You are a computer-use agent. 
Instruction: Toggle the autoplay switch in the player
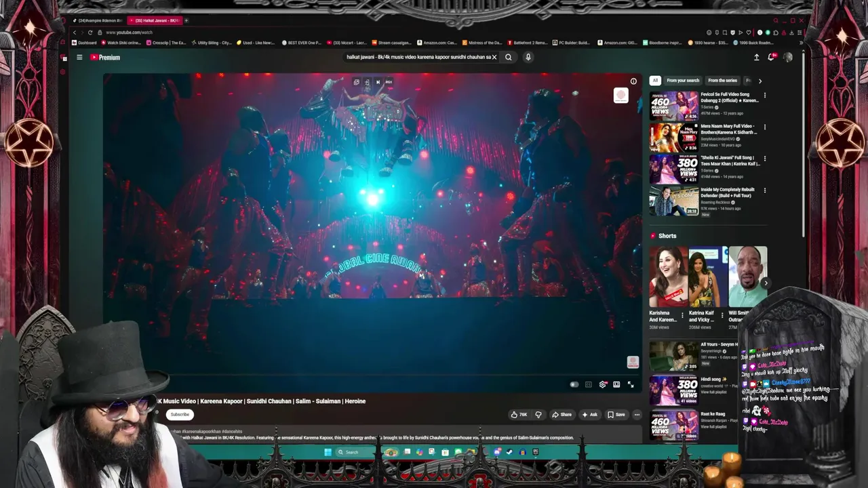click(574, 384)
